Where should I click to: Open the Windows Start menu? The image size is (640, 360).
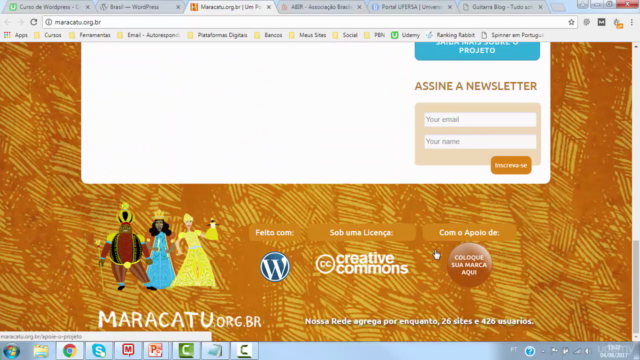(11, 351)
